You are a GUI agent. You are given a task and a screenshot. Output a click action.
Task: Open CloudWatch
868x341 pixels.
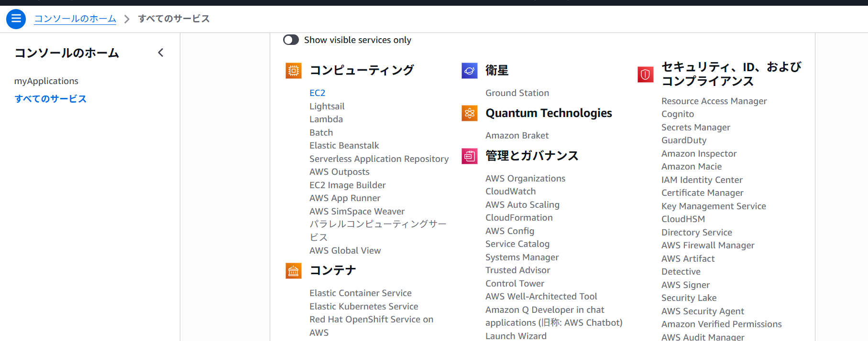(x=511, y=192)
